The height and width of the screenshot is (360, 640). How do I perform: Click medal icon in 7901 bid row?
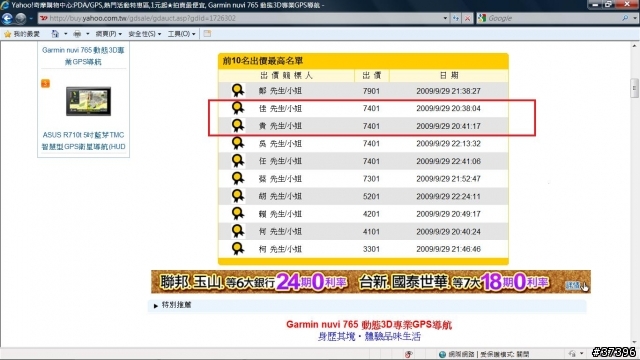[x=238, y=91]
